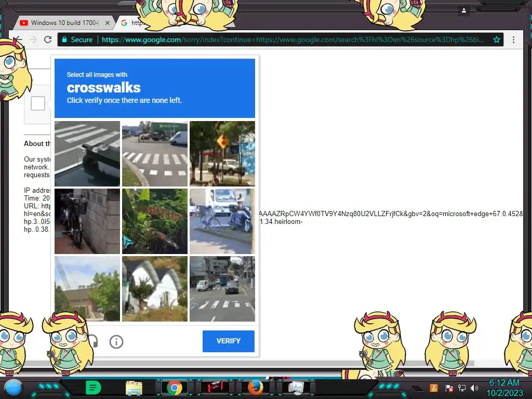532x399 pixels.
Task: Select the tile with white van and crosswalk
Action: [x=155, y=154]
